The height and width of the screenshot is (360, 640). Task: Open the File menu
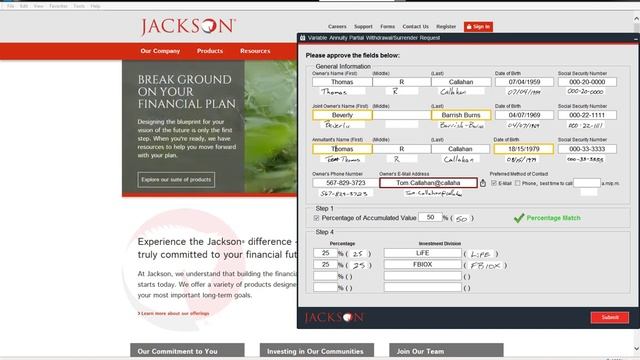coord(11,6)
